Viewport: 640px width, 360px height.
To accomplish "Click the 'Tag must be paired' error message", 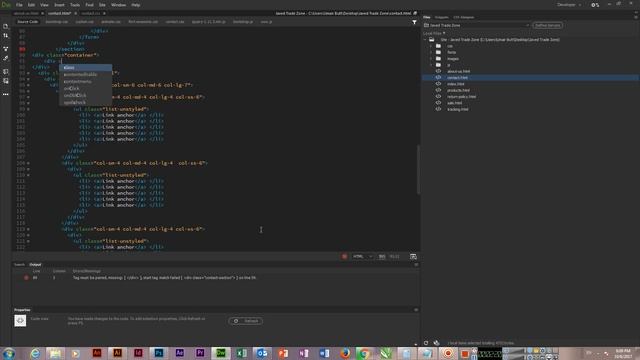I will point(164,278).
